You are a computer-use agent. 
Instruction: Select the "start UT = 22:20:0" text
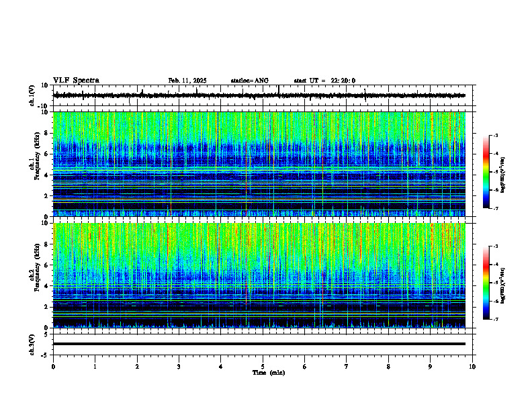pyautogui.click(x=324, y=81)
